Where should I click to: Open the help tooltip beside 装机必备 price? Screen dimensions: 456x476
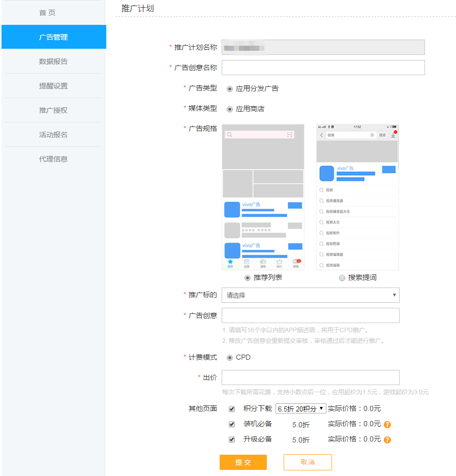tap(387, 424)
